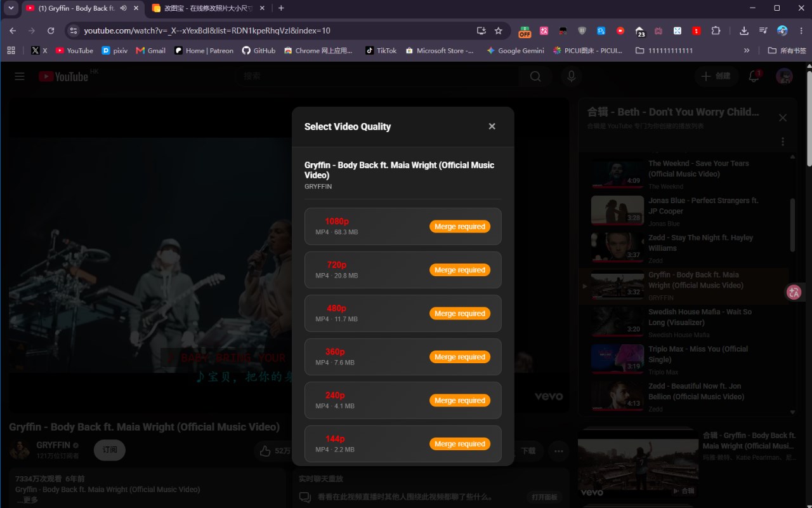
Task: Click the playlist scroll-down arrow
Action: point(792,412)
